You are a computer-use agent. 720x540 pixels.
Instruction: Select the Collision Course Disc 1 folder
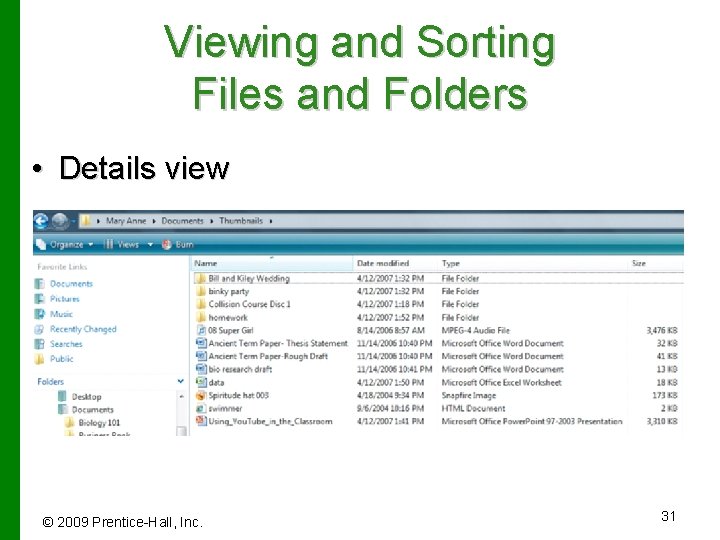(x=249, y=304)
